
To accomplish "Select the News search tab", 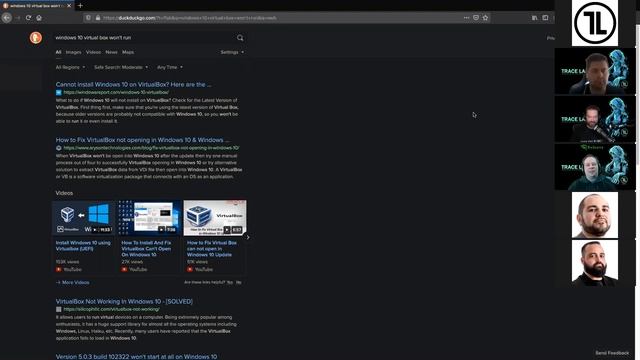I will (111, 52).
